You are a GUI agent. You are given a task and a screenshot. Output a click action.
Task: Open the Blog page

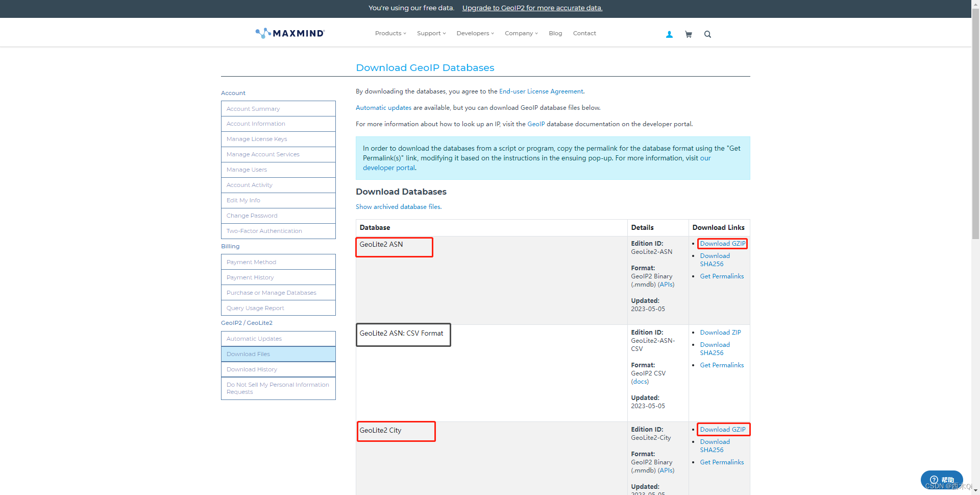pos(555,33)
